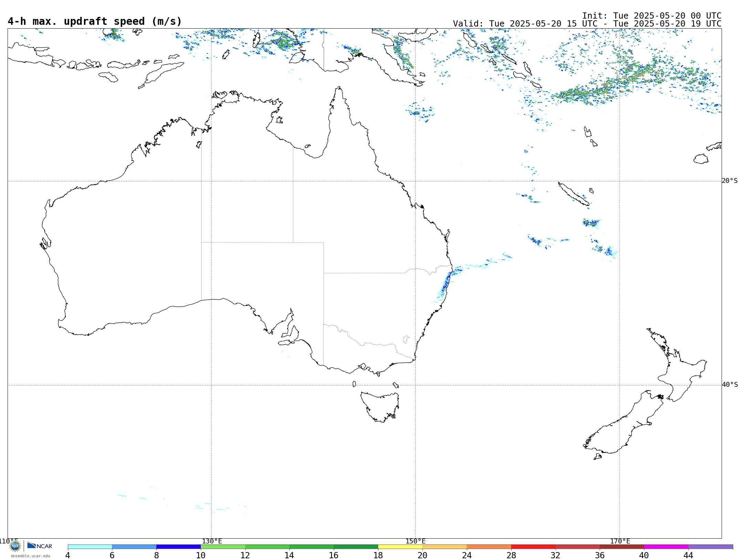
Task: Click the 20°S latitude label
Action: click(730, 181)
